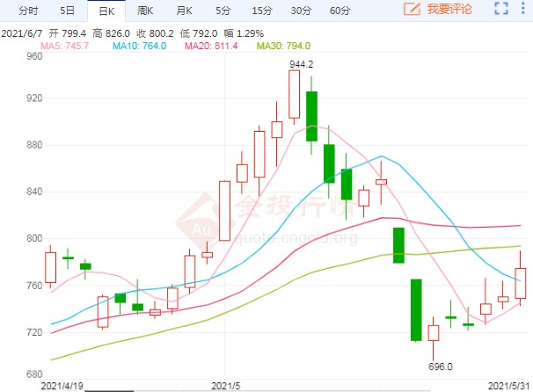The image size is (533, 392).
Task: Click the 高 826.0 high value
Action: tap(111, 33)
